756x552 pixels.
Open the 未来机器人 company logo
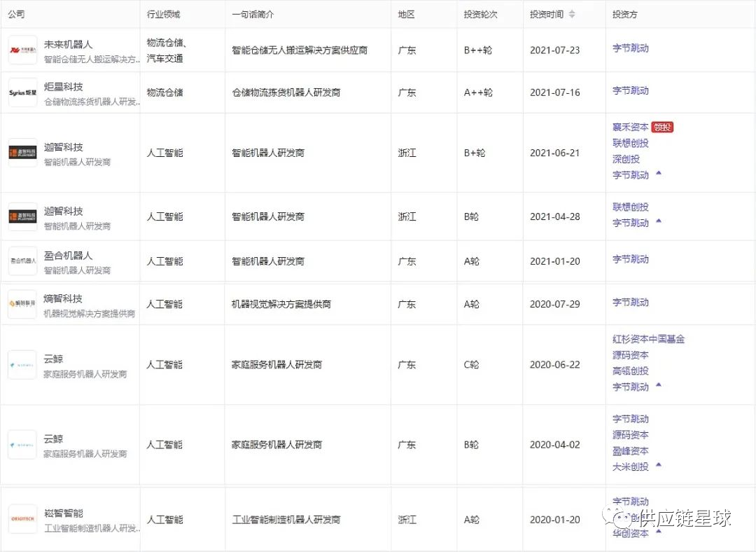tap(22, 50)
